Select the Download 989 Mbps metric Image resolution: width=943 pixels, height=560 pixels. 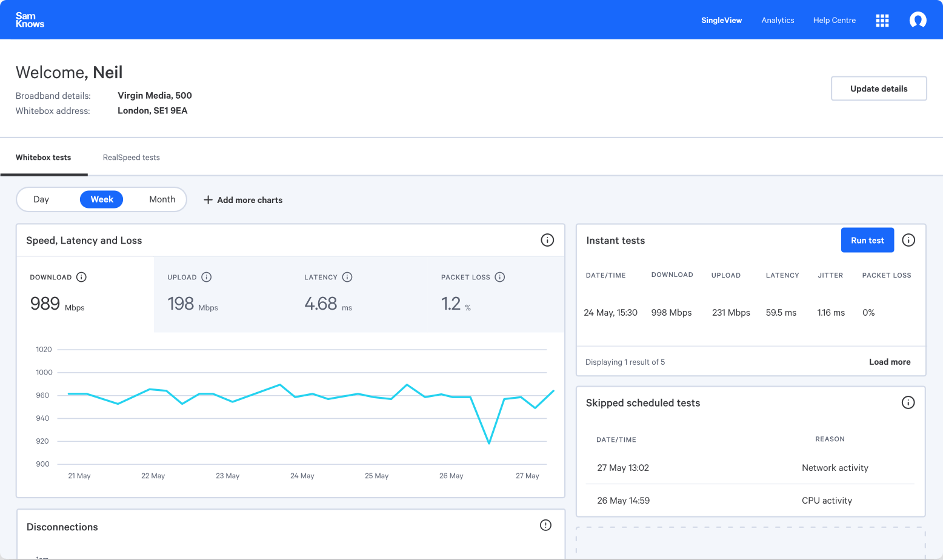point(85,294)
